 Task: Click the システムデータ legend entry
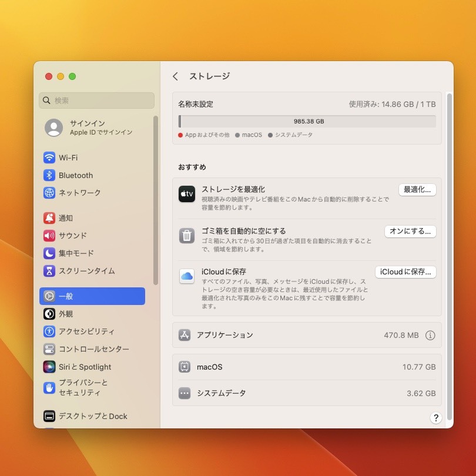coord(290,135)
